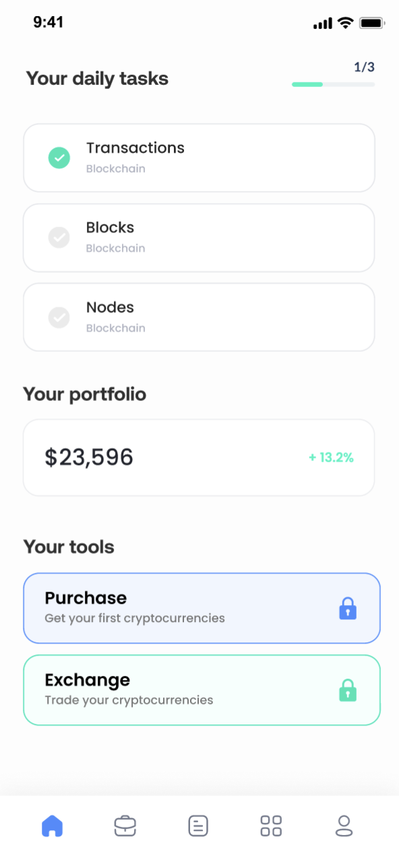This screenshot has width=399, height=868.
Task: Click the lock icon on Exchange card
Action: 348,690
